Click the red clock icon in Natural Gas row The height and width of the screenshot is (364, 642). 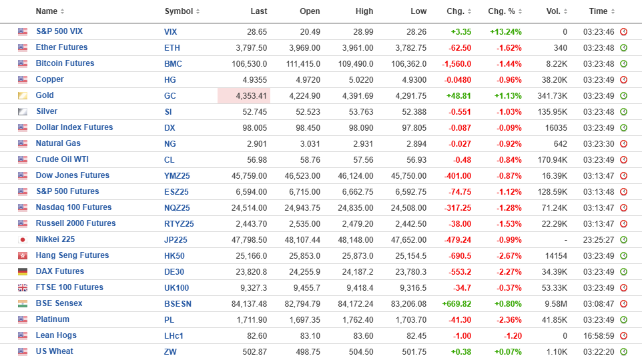(623, 143)
